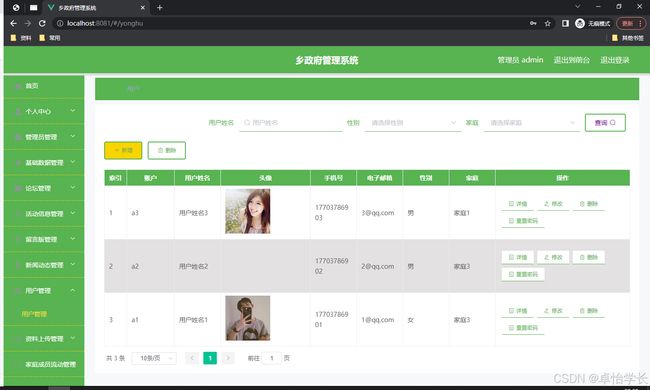
Task: Go to next page arrow in pagination
Action: tap(228, 358)
